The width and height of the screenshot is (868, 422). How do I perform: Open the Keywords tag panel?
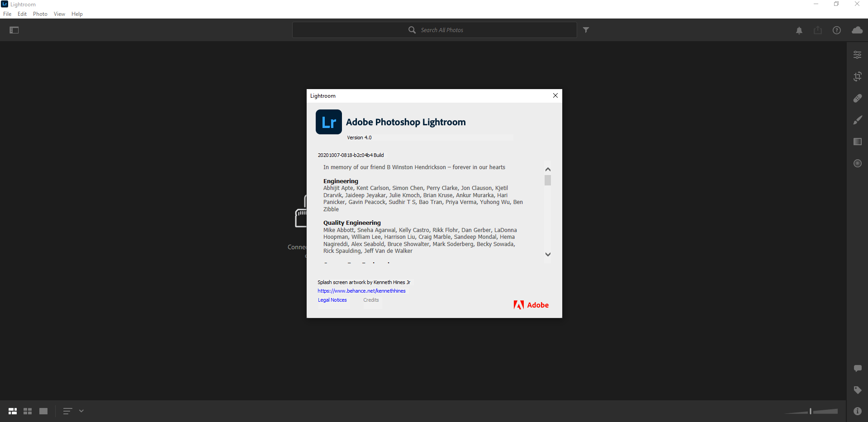click(x=857, y=390)
